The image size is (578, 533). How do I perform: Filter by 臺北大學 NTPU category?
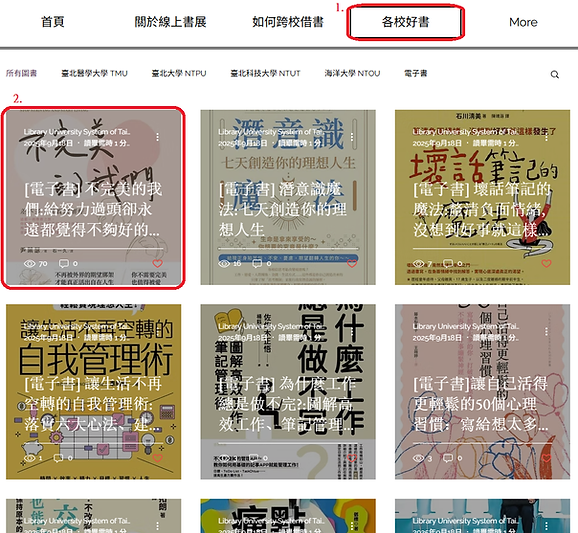[x=179, y=73]
